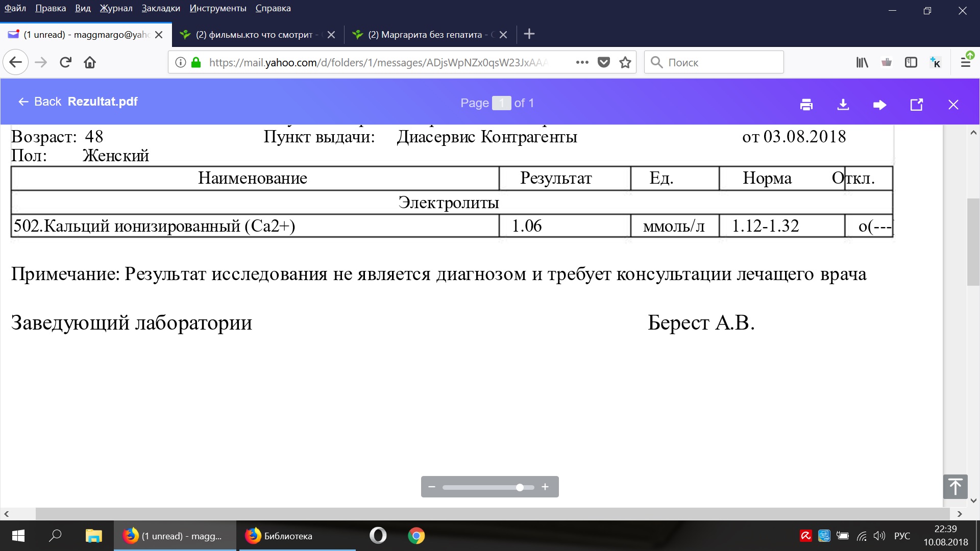Screen dimensions: 980x551
Task: Zoom out with the minus button
Action: tap(432, 487)
